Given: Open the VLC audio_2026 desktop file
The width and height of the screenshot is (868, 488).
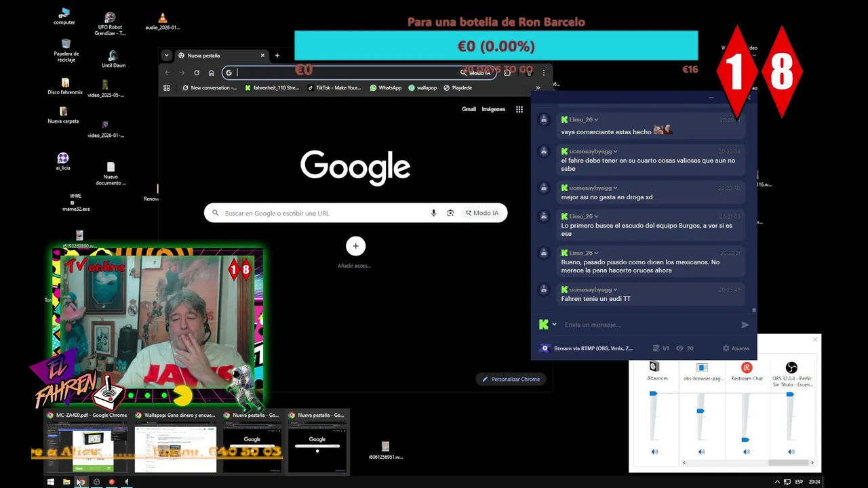Looking at the screenshot, I should coord(162,21).
